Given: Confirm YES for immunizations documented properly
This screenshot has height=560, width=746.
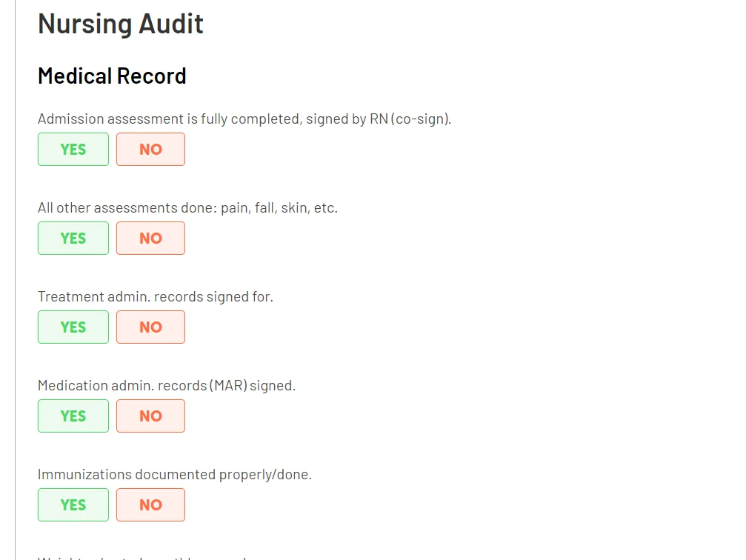Looking at the screenshot, I should point(73,504).
